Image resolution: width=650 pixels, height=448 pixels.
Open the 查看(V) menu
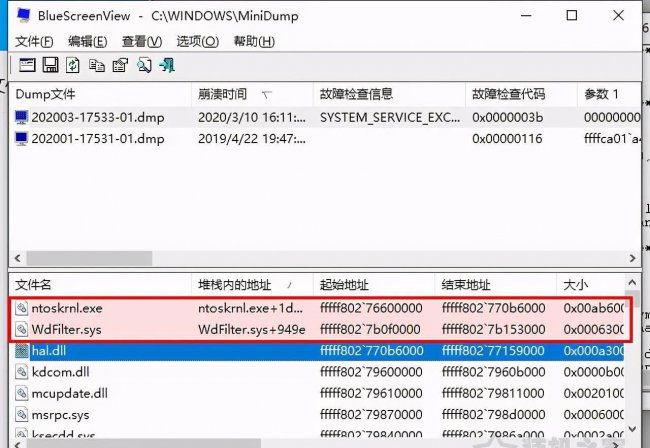142,41
